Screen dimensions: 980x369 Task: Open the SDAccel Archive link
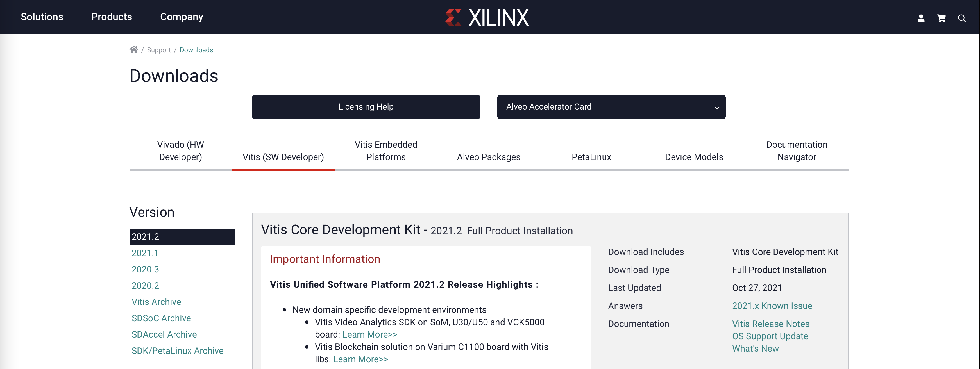coord(164,334)
